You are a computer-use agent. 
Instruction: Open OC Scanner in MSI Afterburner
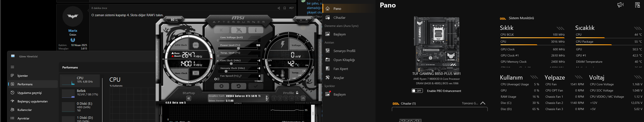[x=174, y=20]
